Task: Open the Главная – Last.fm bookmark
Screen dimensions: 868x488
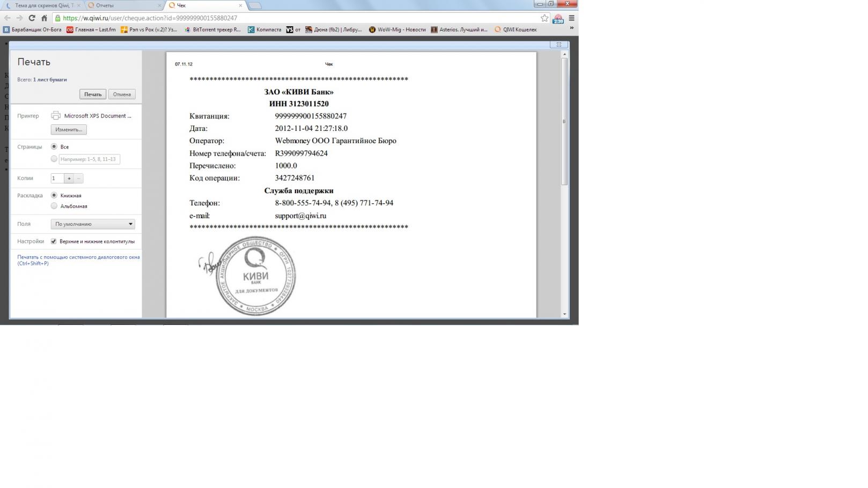Action: pyautogui.click(x=91, y=29)
